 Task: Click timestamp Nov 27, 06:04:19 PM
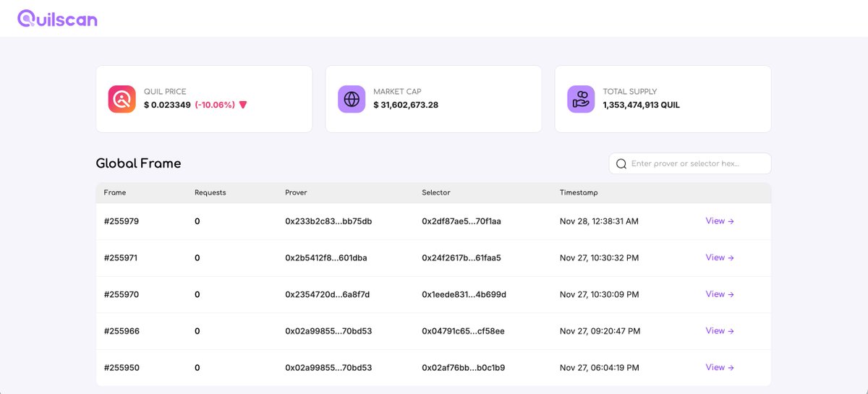(x=600, y=368)
